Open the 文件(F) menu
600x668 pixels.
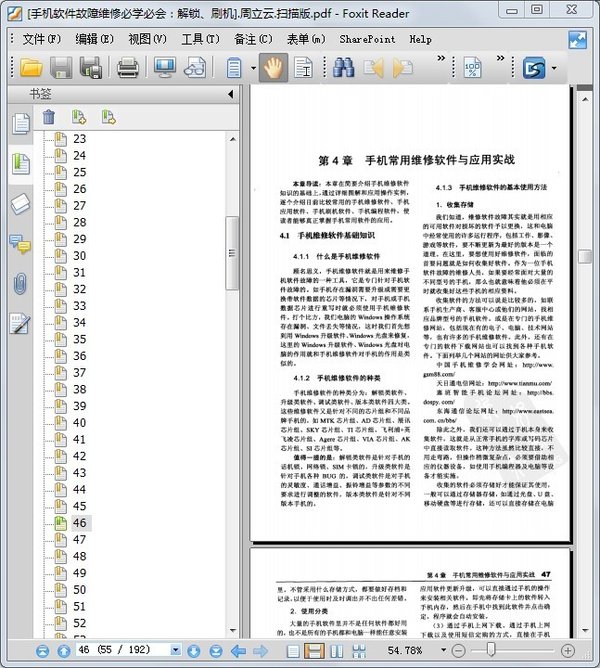[x=41, y=39]
